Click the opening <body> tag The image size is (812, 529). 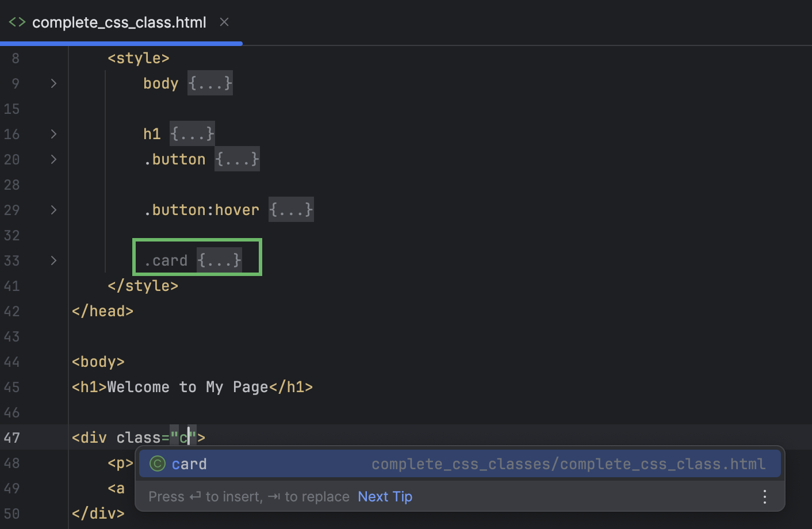98,362
